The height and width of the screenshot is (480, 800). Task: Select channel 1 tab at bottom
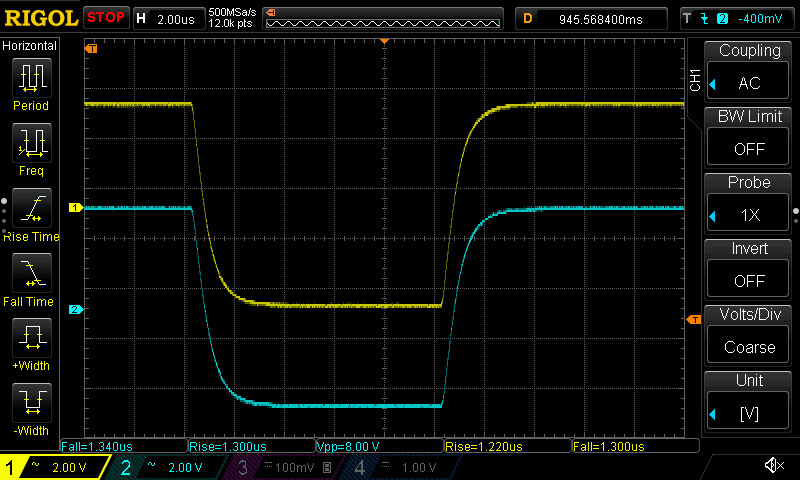pyautogui.click(x=55, y=467)
